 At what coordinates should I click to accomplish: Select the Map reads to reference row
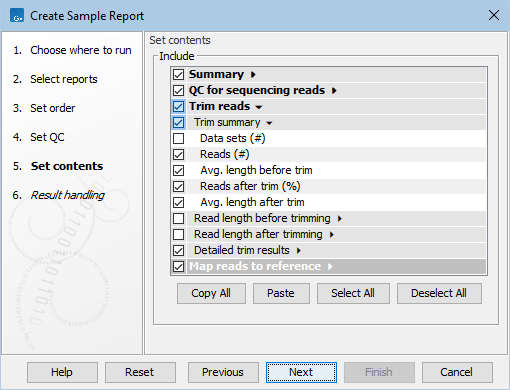pos(336,266)
